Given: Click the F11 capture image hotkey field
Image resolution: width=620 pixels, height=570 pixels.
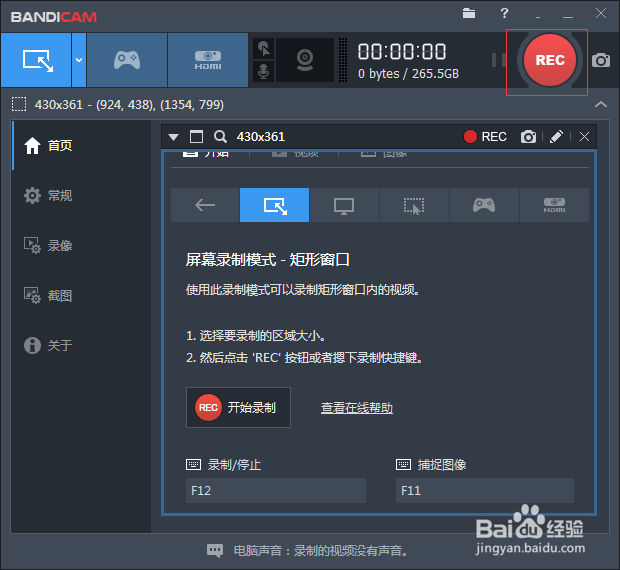Looking at the screenshot, I should pos(485,491).
